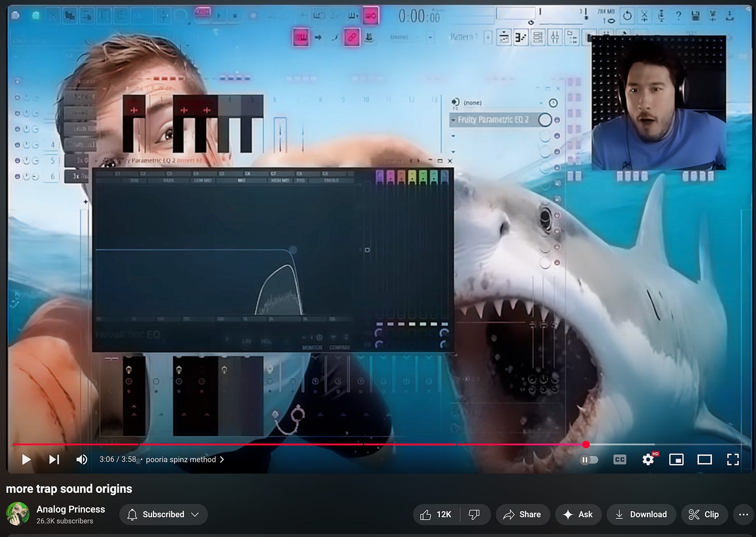The image size is (756, 537).
Task: Click the webcam overlay in the video
Action: (659, 102)
